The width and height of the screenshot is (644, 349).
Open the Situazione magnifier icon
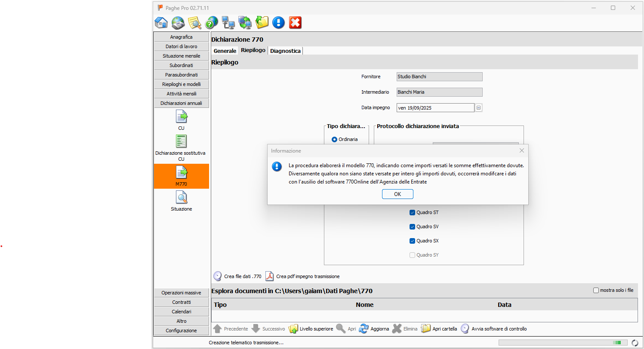[181, 198]
